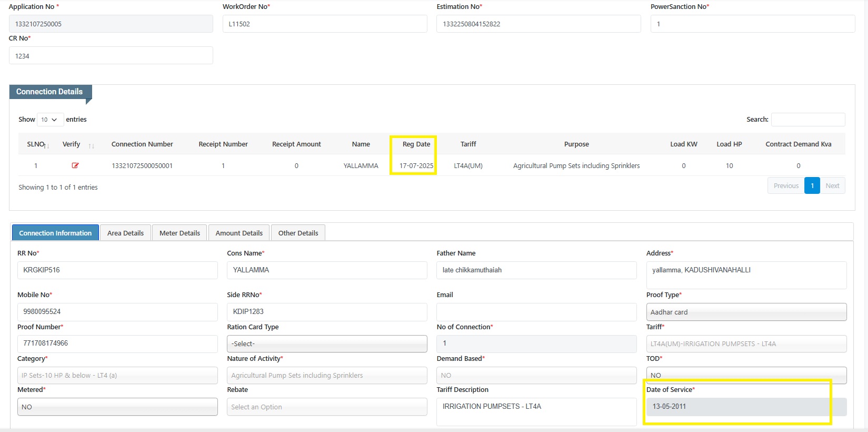Go to the Other Details tab
The width and height of the screenshot is (868, 432).
click(298, 233)
